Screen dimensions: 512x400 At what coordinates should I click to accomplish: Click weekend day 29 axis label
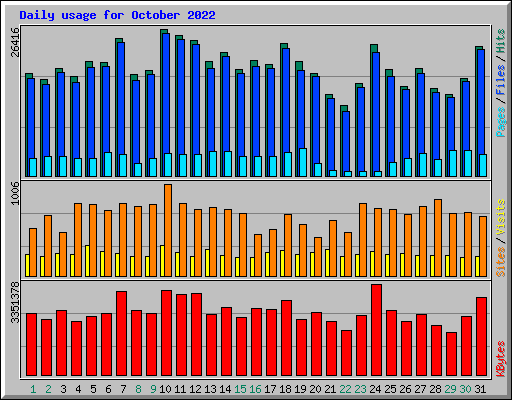tap(450, 389)
